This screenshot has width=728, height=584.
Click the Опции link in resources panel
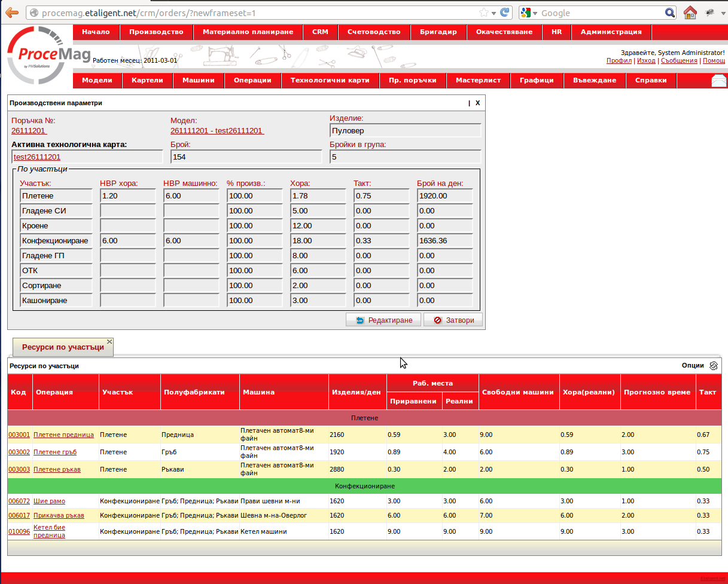tap(693, 366)
